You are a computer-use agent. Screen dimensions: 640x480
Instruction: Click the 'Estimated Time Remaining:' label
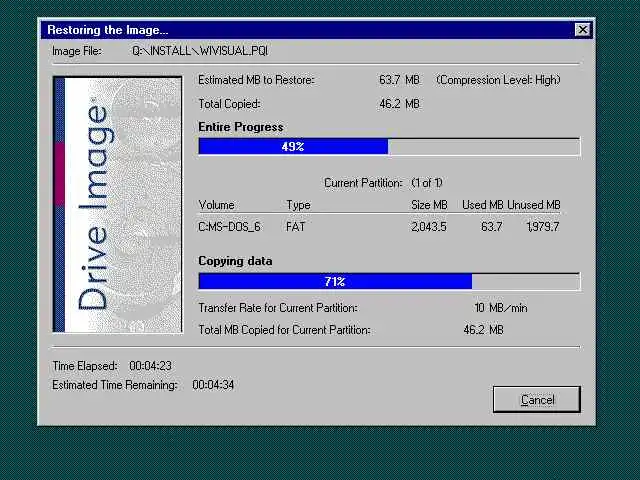115,385
